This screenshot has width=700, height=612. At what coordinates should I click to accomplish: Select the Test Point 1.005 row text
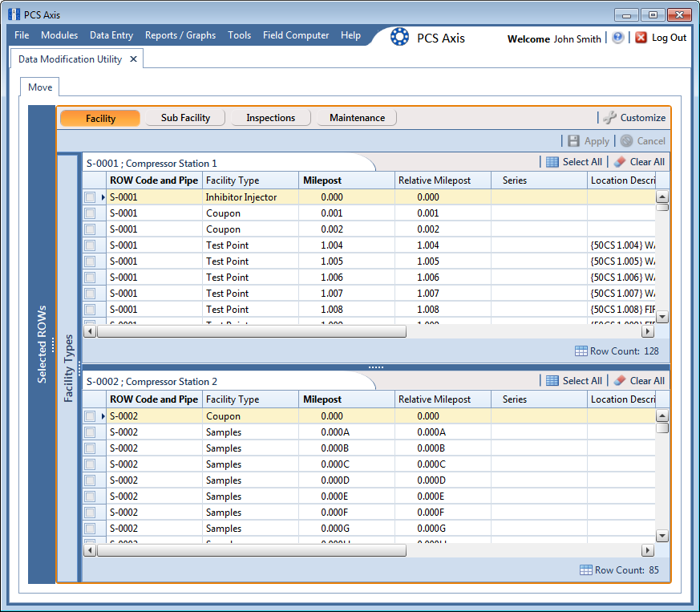227,261
